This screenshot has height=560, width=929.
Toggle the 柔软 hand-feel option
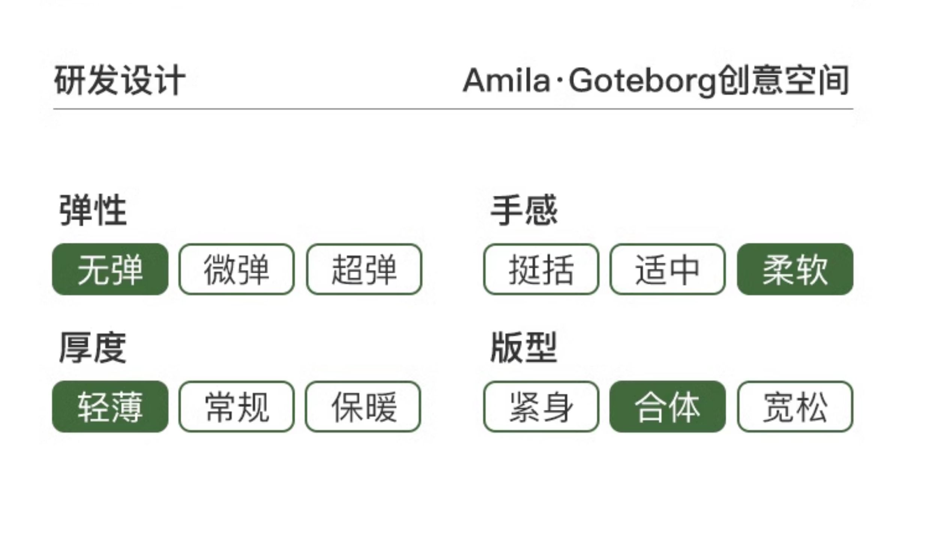795,269
